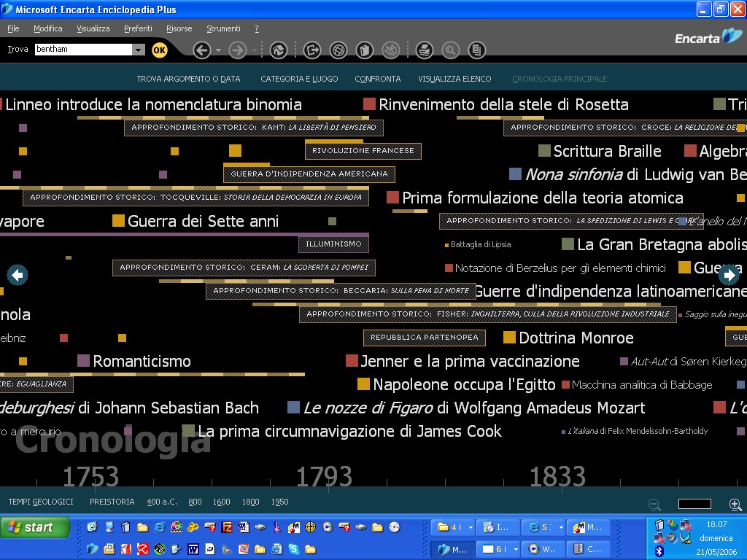
Task: Open Guerra d'indipendenza americana event box
Action: point(309,174)
